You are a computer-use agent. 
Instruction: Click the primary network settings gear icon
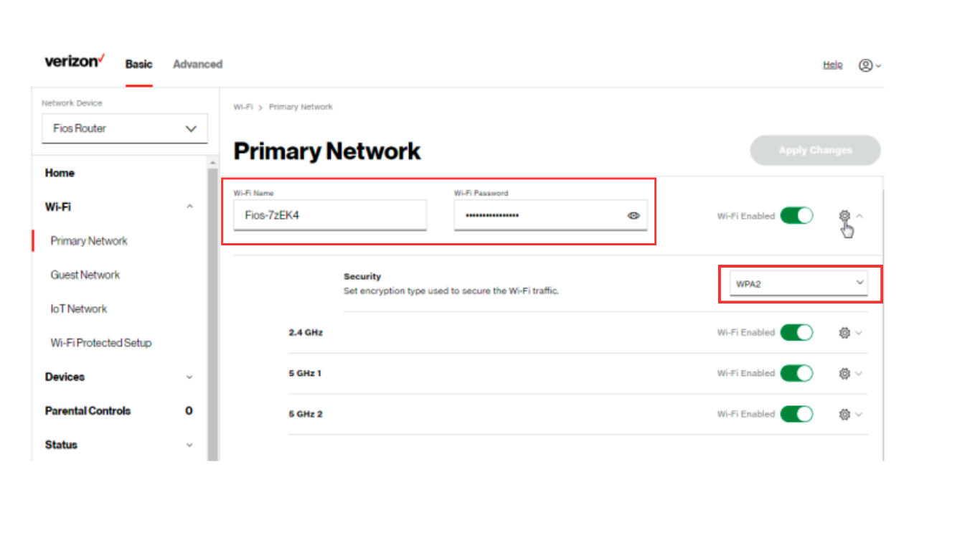point(844,215)
